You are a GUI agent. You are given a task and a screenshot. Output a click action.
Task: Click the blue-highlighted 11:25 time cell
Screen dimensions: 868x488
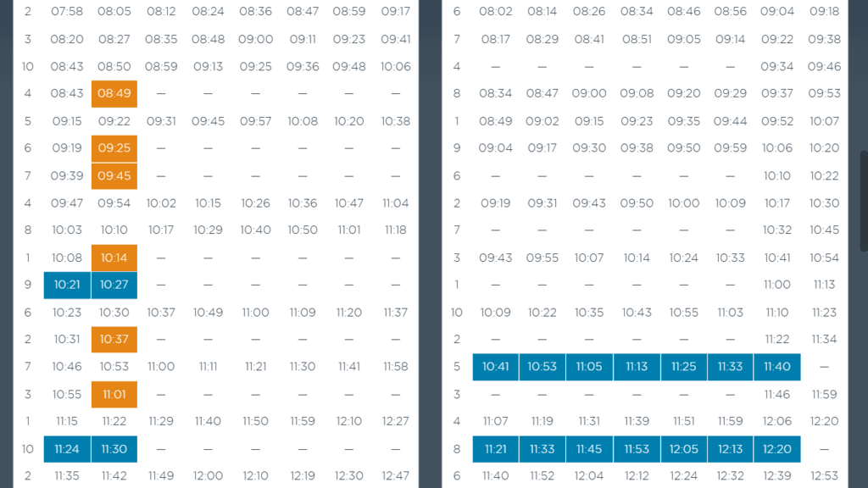[x=684, y=367]
